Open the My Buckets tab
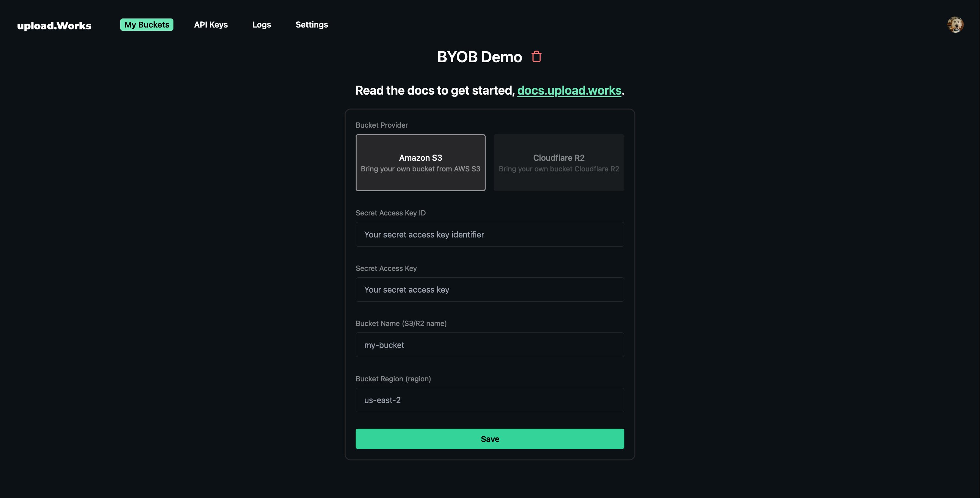The width and height of the screenshot is (980, 498). coord(147,25)
